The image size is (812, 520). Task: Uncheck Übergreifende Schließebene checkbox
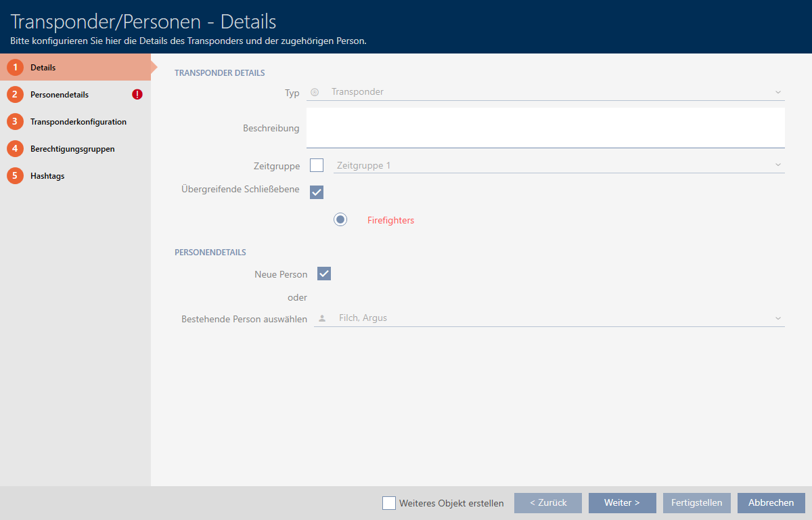click(317, 192)
